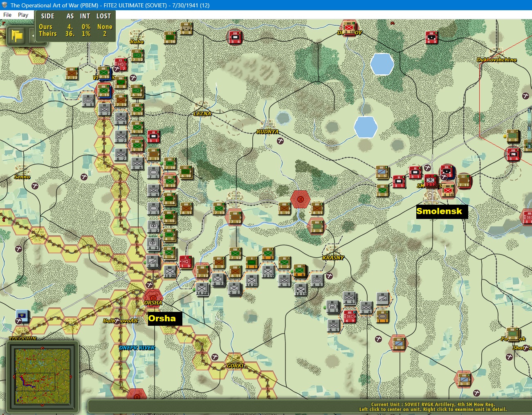Select the gray counter marked 5 2
The width and height of the screenshot is (532, 415).
tap(153, 226)
